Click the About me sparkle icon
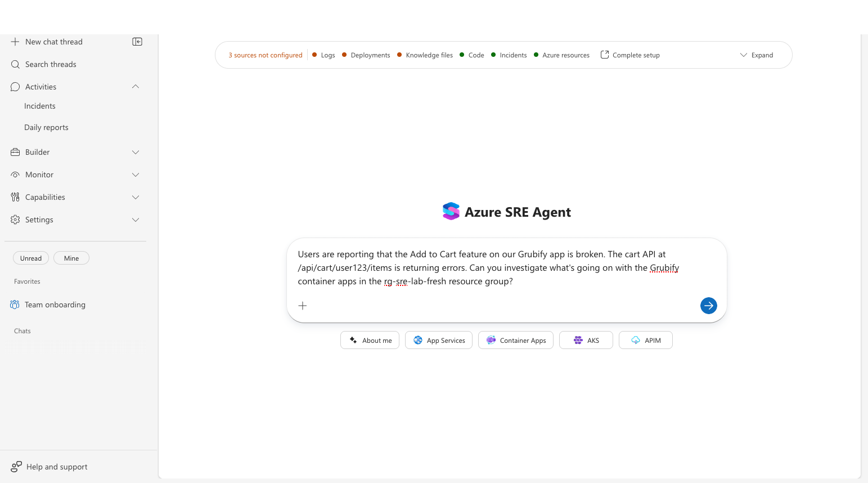This screenshot has width=868, height=483. (353, 340)
